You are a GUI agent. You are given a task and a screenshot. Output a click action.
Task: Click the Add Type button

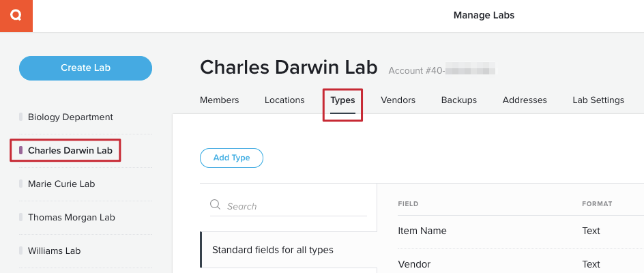[232, 158]
